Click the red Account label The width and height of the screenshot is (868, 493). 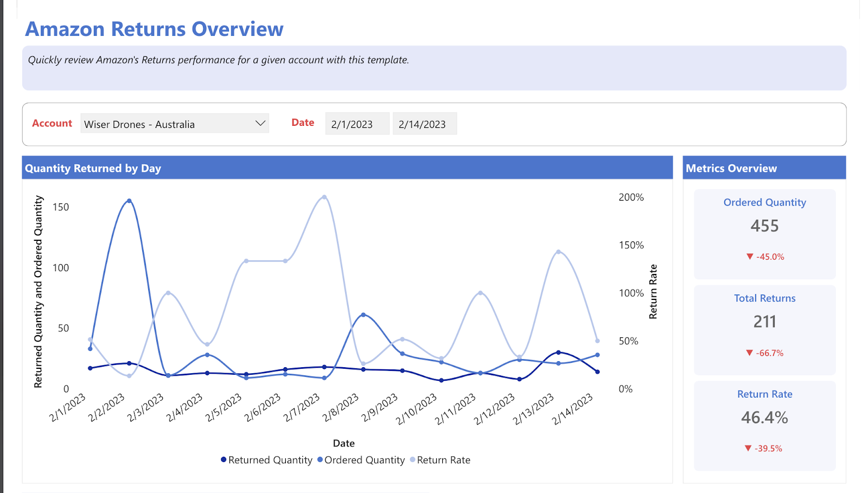coord(52,123)
